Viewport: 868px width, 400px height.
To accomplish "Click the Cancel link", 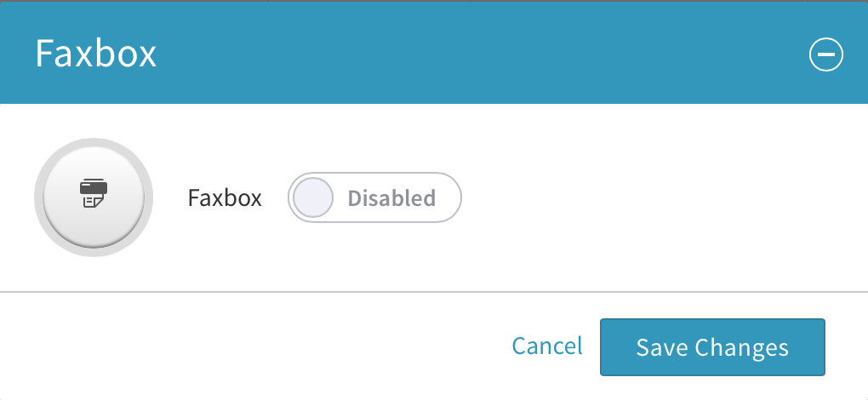I will 547,346.
